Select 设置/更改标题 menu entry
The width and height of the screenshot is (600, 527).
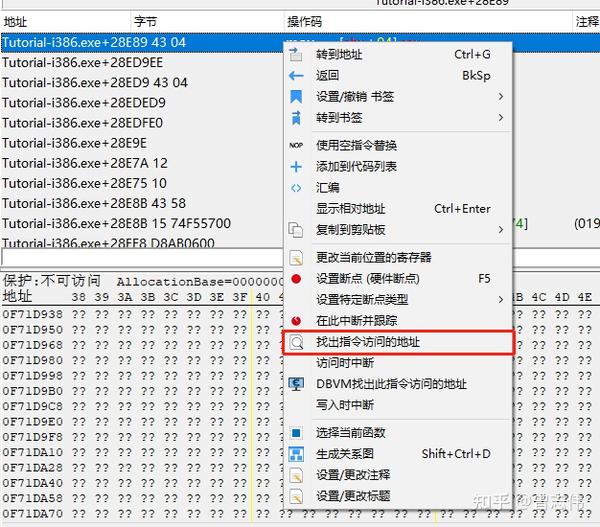pos(398,496)
